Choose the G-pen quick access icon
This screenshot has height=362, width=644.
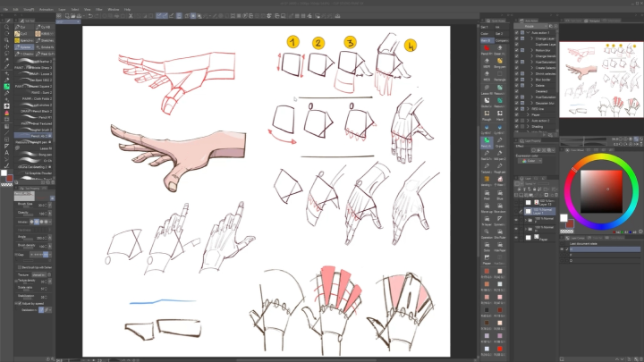click(500, 141)
